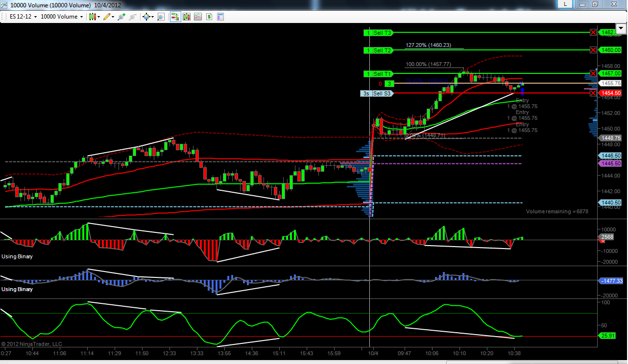
Task: Expand the crosshair pointer dropdown arrow
Action: click(x=152, y=17)
